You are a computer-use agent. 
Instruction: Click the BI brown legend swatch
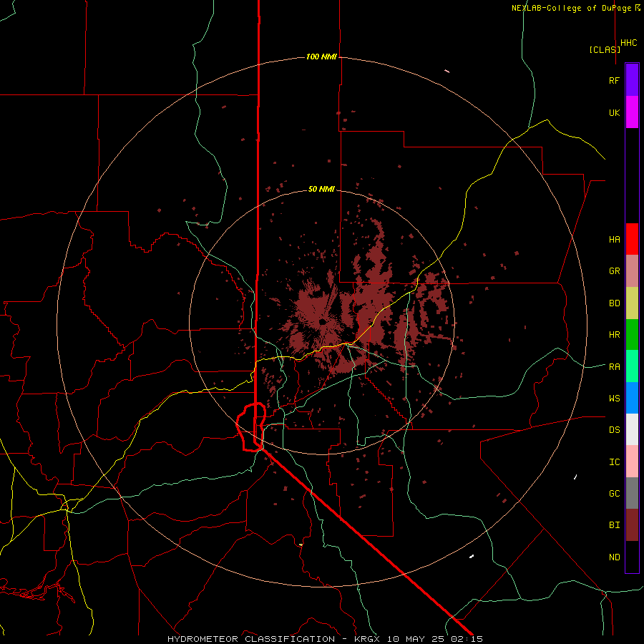click(x=632, y=525)
